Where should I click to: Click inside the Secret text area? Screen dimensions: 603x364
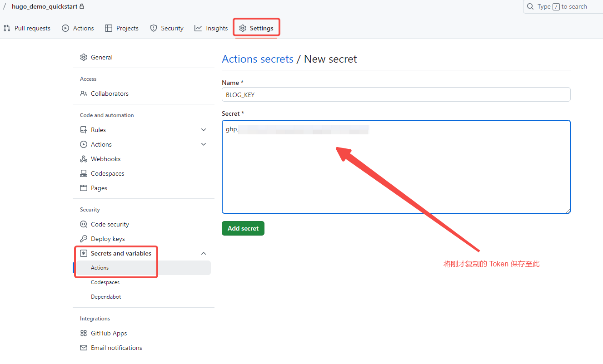pyautogui.click(x=396, y=167)
